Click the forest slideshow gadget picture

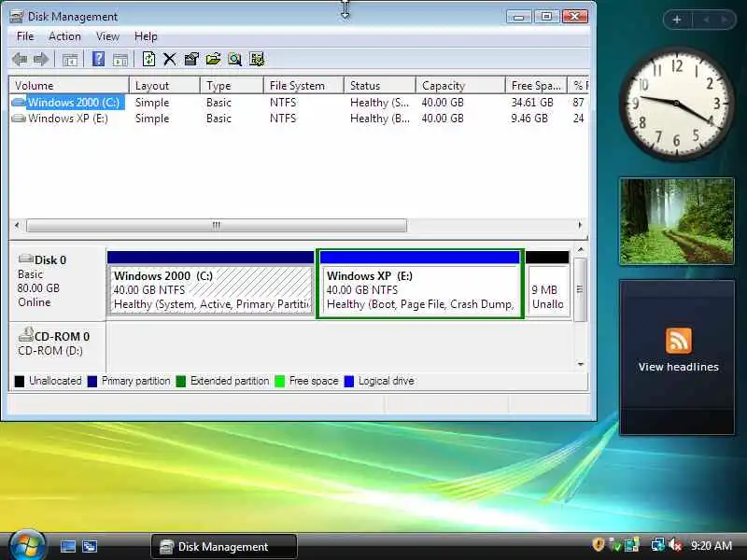tap(676, 221)
